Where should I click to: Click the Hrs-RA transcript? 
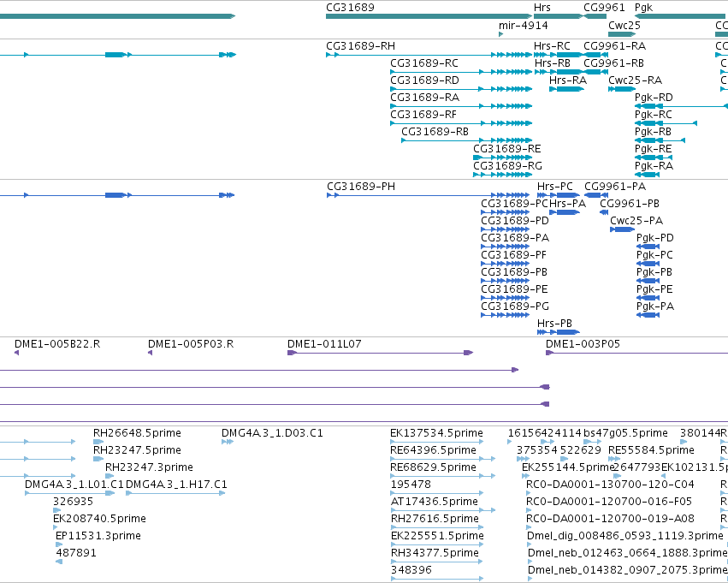[x=567, y=89]
